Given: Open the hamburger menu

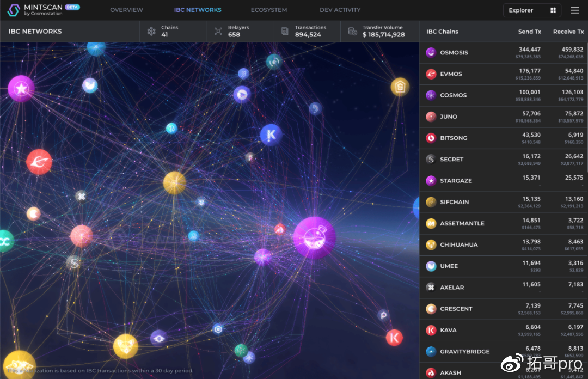Looking at the screenshot, I should coord(575,10).
